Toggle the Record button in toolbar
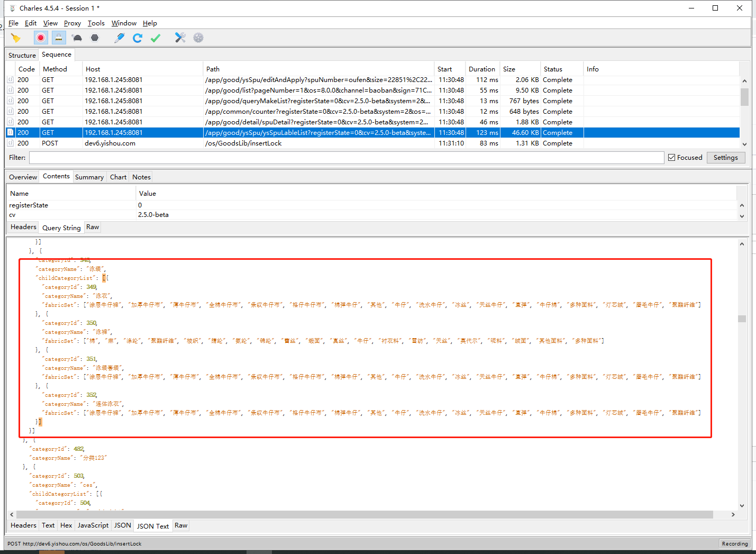The image size is (756, 554). tap(41, 38)
